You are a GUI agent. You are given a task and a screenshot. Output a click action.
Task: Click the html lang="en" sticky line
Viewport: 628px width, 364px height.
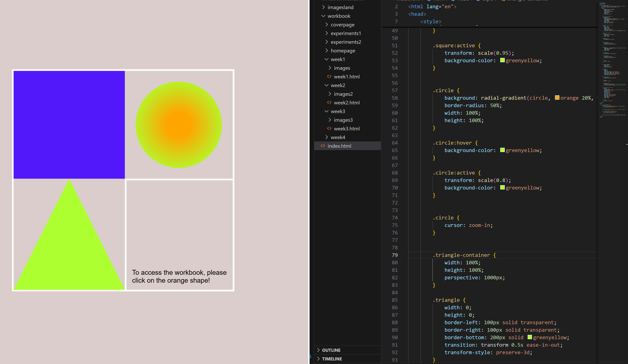click(432, 7)
